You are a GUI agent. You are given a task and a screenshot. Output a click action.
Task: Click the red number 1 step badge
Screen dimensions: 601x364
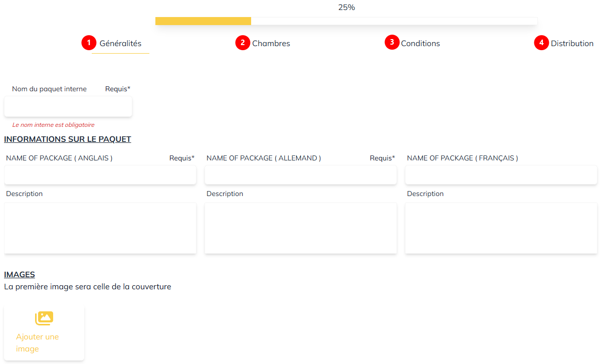coord(89,43)
